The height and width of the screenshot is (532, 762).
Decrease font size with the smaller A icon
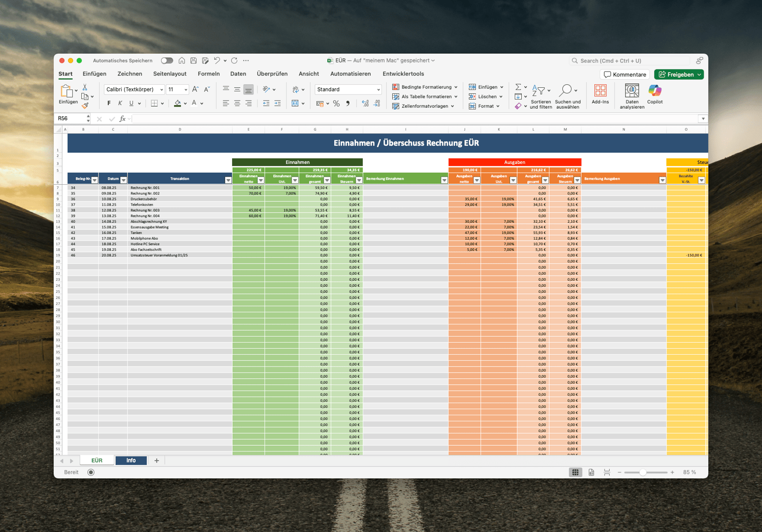click(x=207, y=89)
